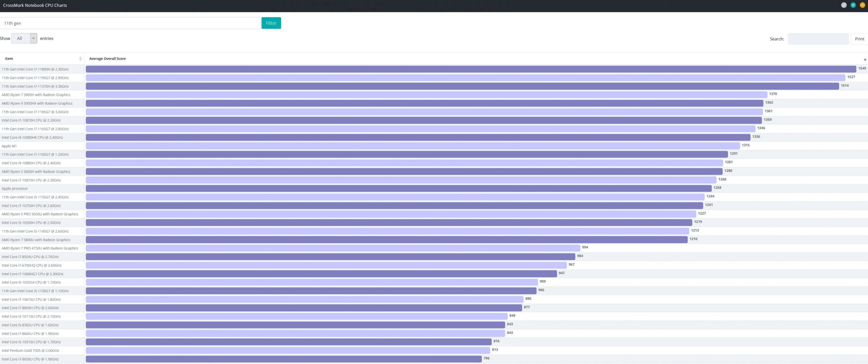Screen dimensions: 868x364
Task: Click the Apple M1 row label
Action: coord(9,146)
